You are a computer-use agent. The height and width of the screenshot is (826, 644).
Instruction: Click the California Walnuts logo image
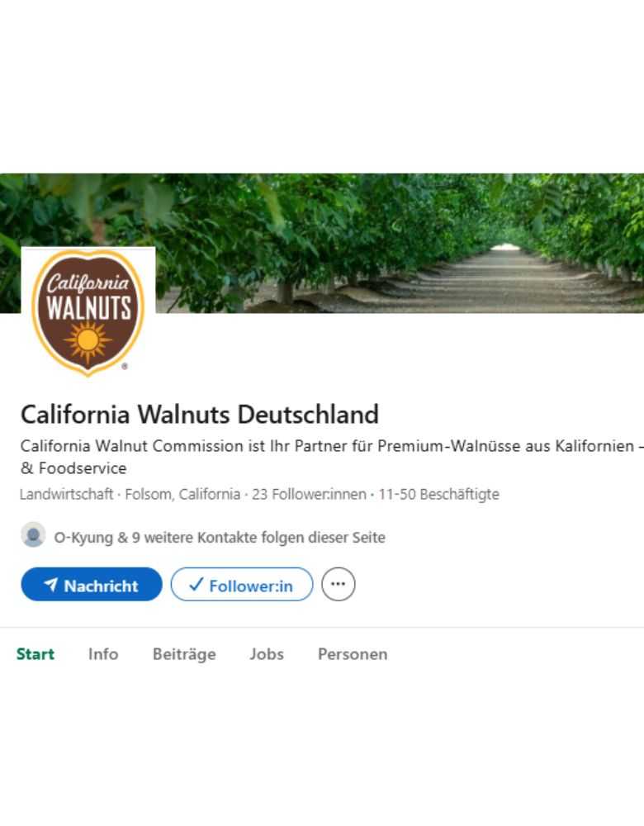pos(88,311)
